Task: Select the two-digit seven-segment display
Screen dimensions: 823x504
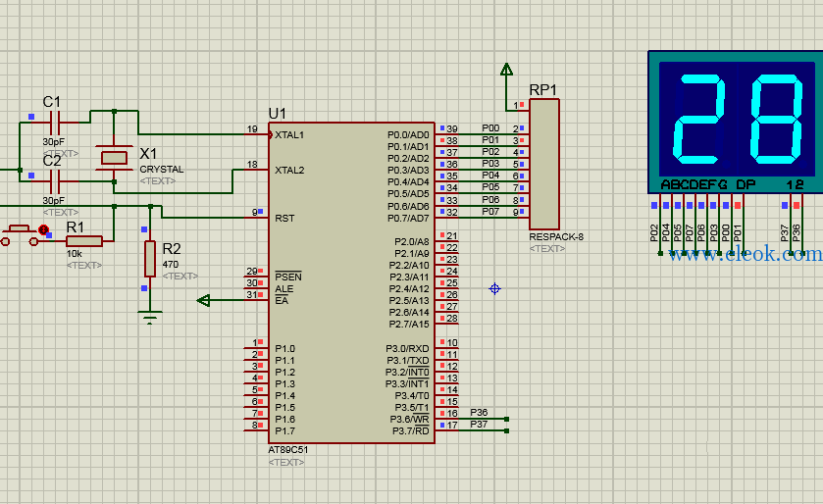Action: click(x=736, y=122)
